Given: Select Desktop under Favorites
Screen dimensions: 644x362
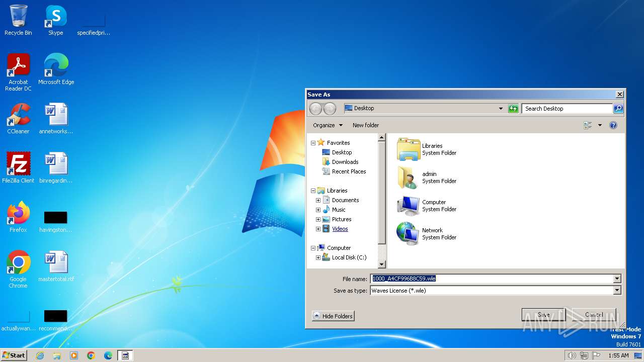Looking at the screenshot, I should pos(342,152).
